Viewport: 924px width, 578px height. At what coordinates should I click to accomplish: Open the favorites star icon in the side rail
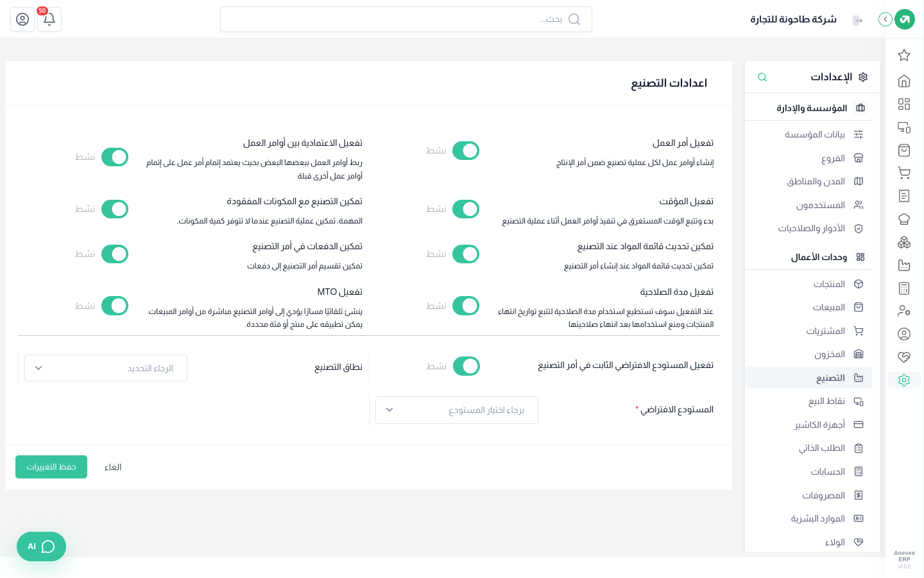click(904, 55)
